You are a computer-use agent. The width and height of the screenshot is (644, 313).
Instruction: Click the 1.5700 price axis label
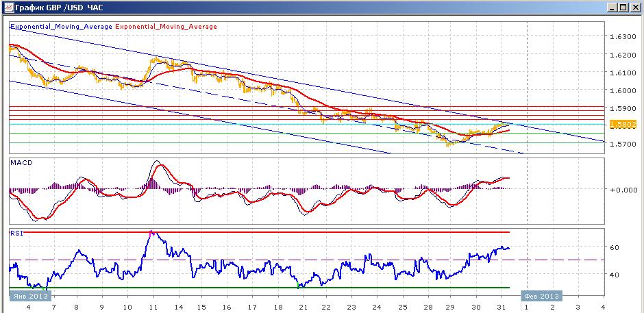[x=621, y=145]
